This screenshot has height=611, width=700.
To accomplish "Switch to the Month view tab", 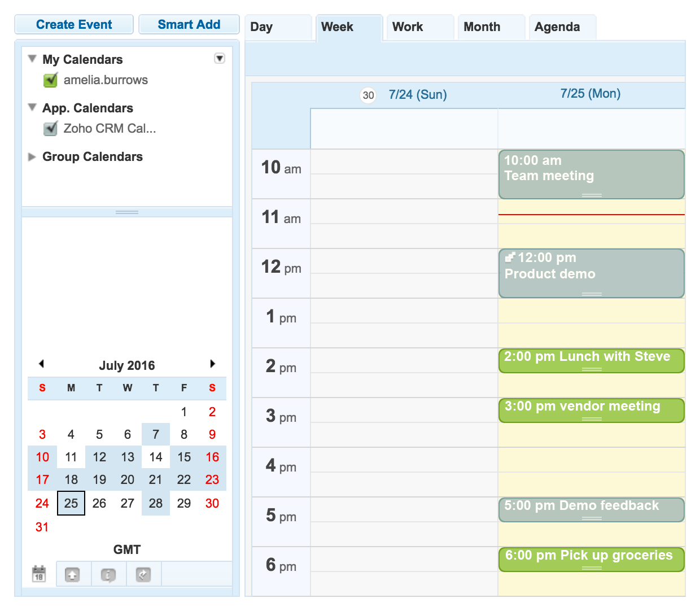I will coord(482,27).
